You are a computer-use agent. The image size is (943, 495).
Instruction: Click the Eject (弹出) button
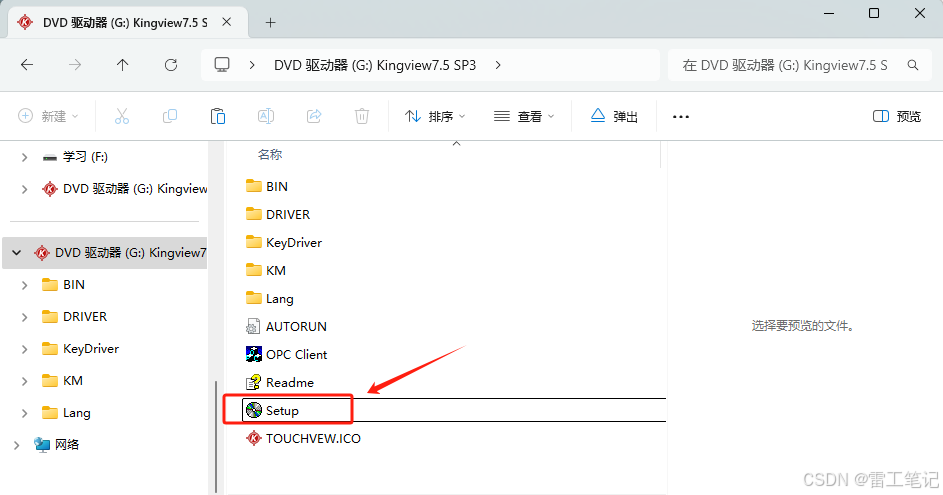tap(614, 116)
